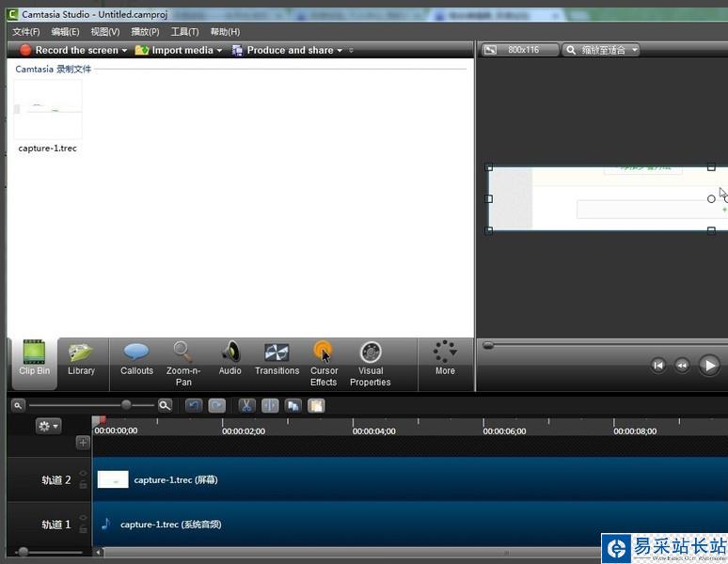The width and height of the screenshot is (728, 564).
Task: Click the Redo icon
Action: [217, 406]
